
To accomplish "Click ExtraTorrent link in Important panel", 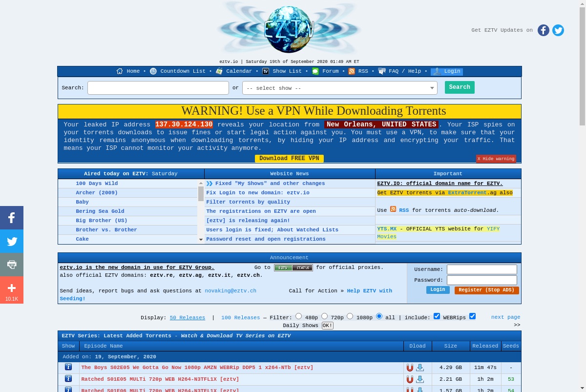I will tap(467, 193).
